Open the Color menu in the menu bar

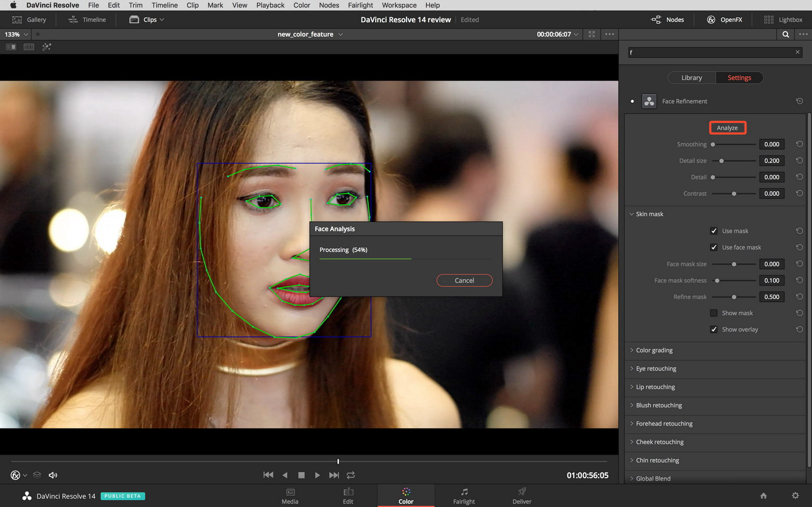pyautogui.click(x=302, y=5)
